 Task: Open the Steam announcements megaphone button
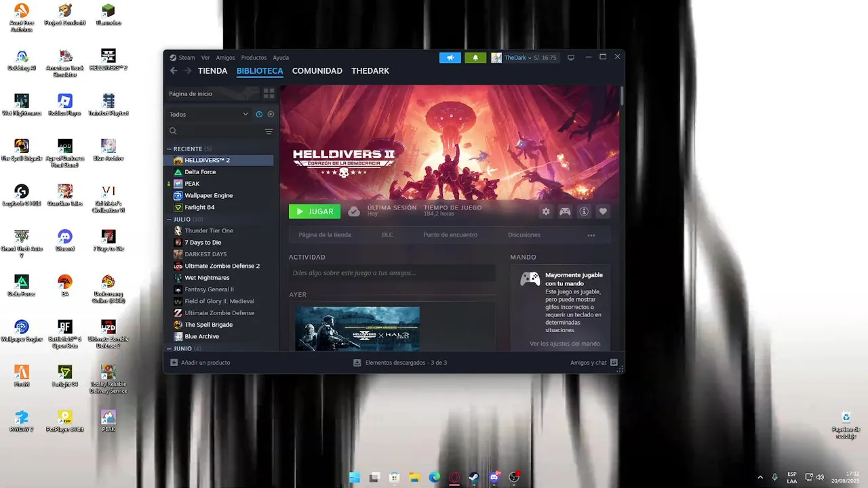point(450,58)
